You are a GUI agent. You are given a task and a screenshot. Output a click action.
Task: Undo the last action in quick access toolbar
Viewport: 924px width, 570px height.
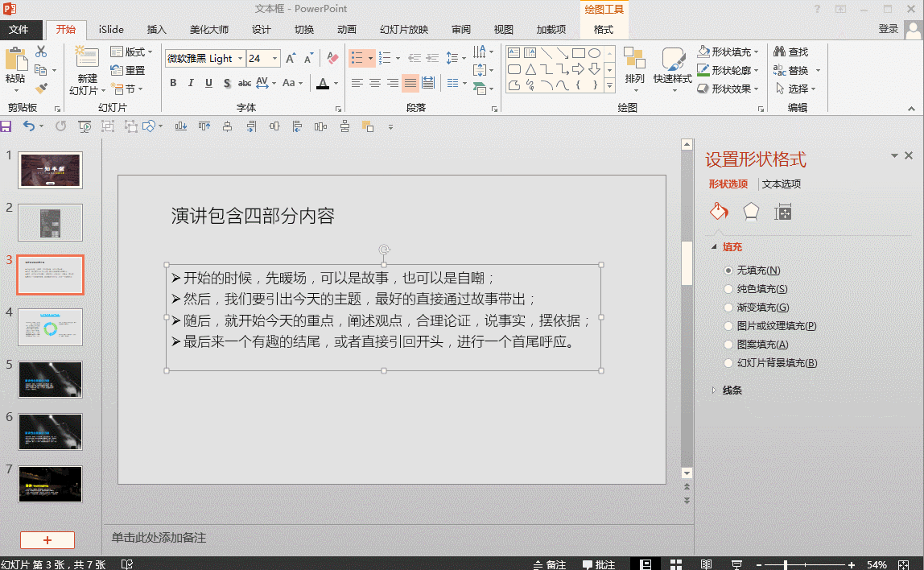point(29,126)
